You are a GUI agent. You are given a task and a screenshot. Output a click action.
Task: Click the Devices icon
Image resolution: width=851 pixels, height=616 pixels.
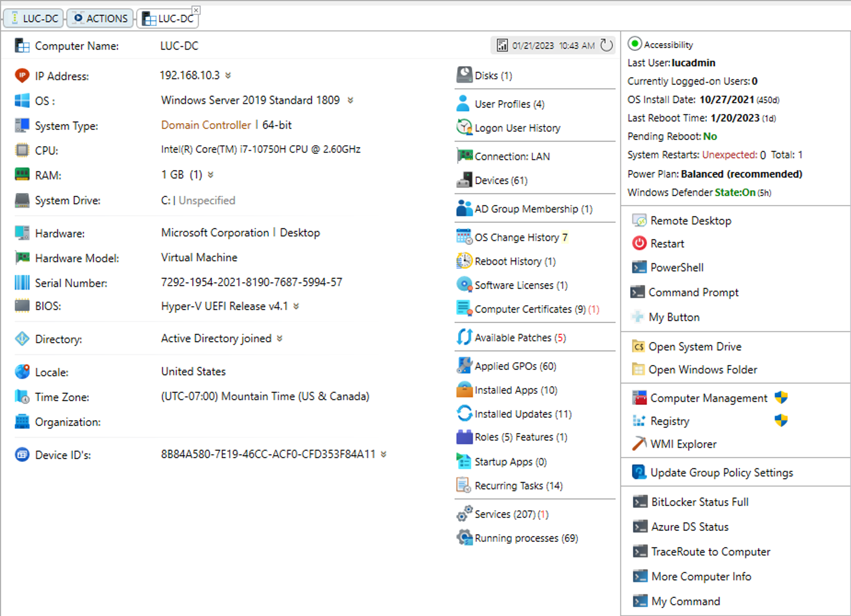[464, 180]
